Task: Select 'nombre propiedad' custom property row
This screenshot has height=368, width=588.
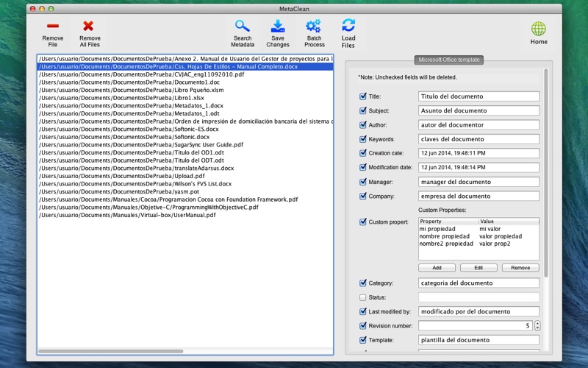Action: (478, 236)
